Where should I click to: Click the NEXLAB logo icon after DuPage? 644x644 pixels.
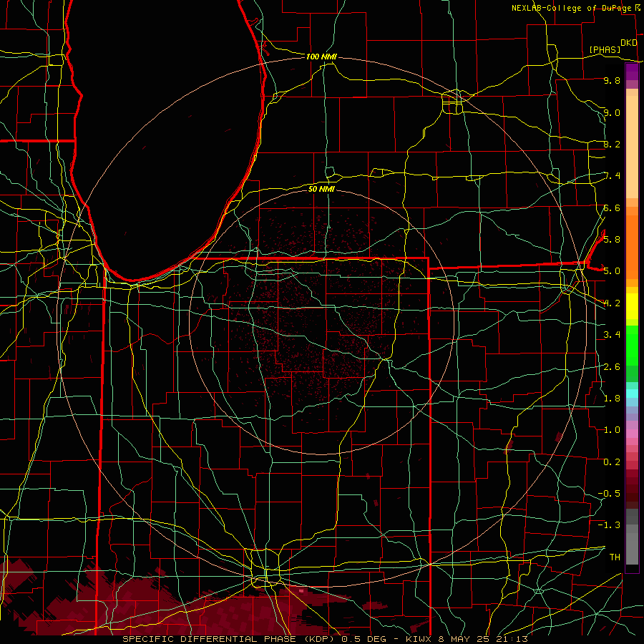pos(638,8)
